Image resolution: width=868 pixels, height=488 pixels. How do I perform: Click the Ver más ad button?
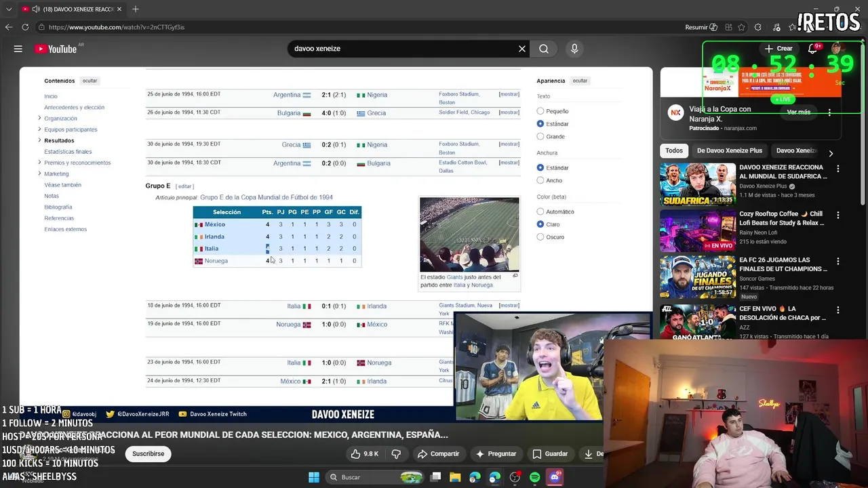(x=799, y=112)
